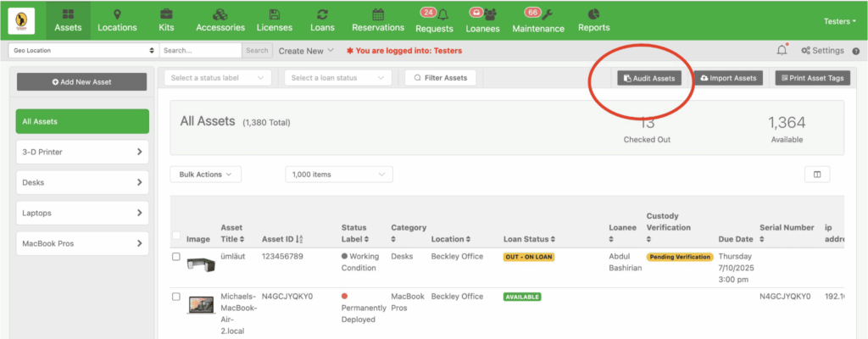Screen dimensions: 868x339
Task: Expand the MacBook Pros category
Action: (83, 243)
